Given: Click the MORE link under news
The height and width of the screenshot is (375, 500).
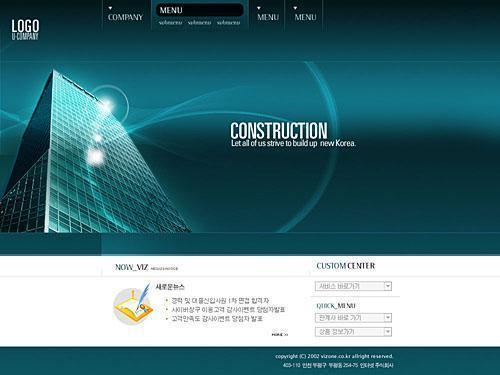Looking at the screenshot, I should (280, 334).
